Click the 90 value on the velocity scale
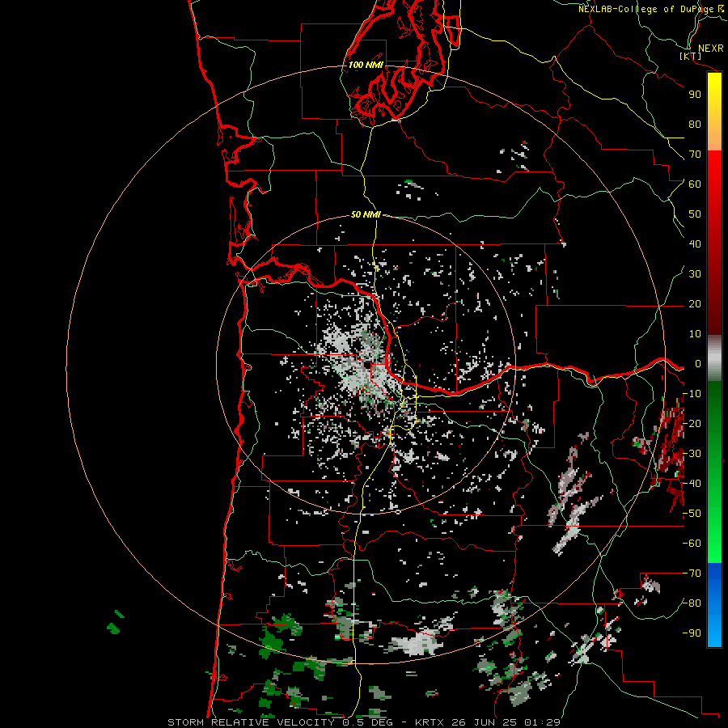 695,95
